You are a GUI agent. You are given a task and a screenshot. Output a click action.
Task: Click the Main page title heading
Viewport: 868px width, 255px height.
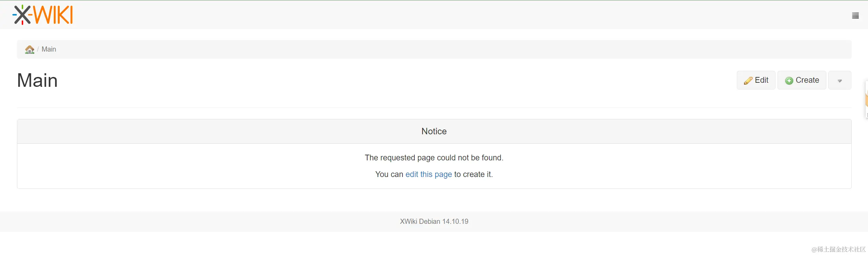coord(37,81)
